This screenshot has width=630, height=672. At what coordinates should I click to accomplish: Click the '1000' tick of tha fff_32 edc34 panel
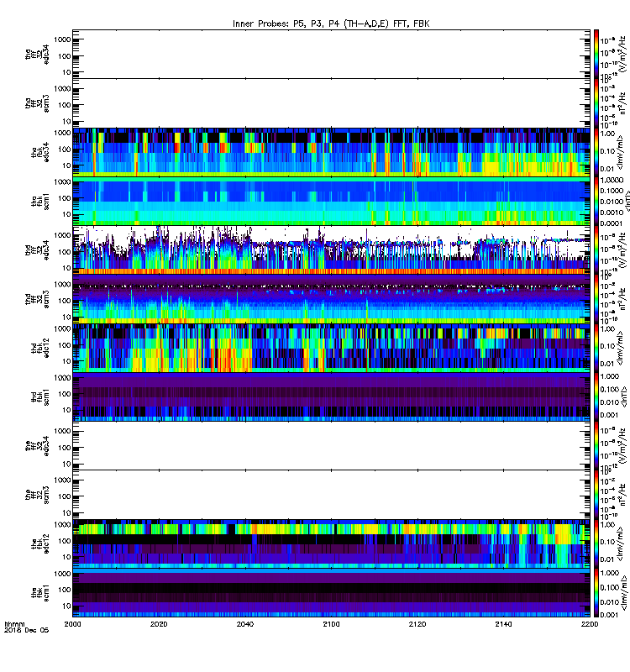62,39
